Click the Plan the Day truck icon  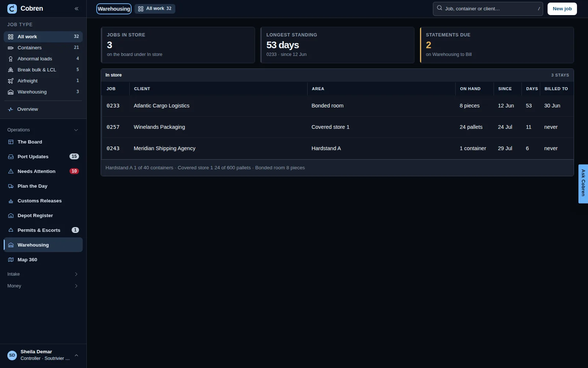(x=11, y=186)
